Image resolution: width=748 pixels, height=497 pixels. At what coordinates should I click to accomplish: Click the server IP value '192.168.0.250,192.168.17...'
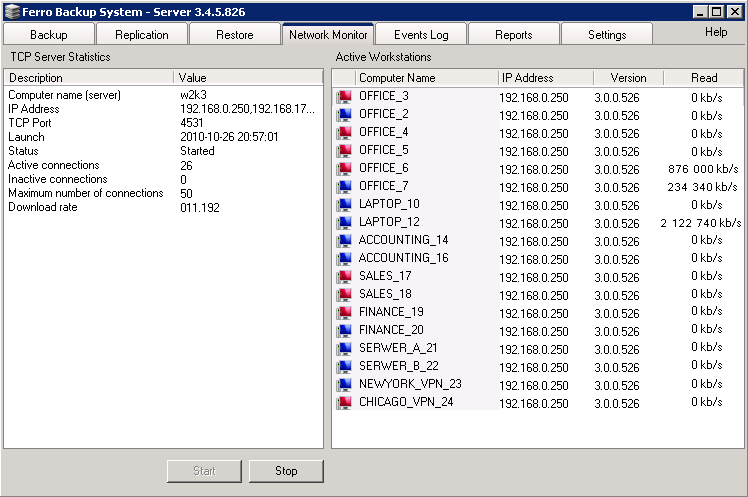point(247,109)
